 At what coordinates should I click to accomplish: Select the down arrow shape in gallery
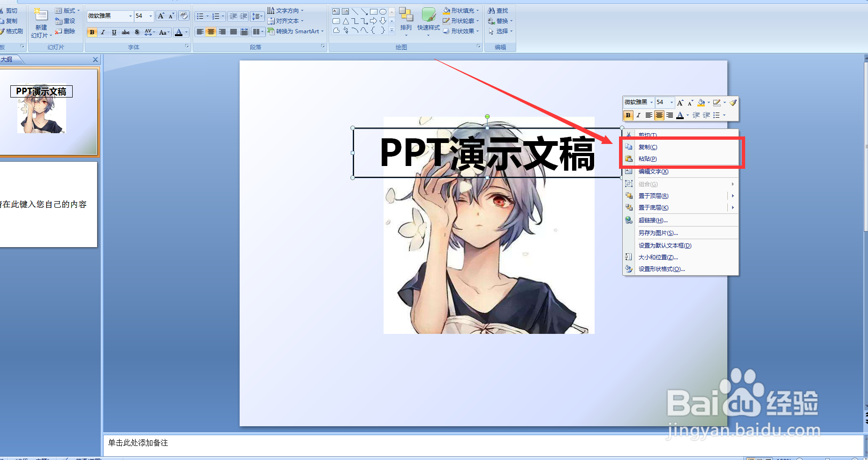383,21
